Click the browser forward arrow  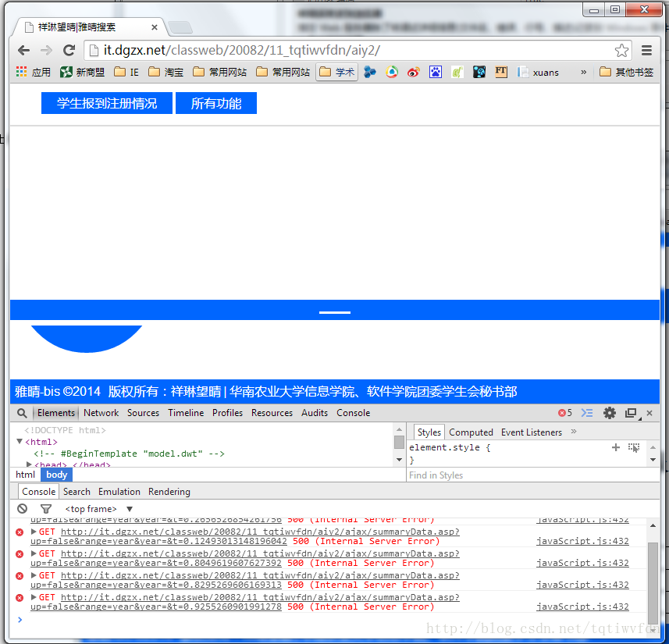click(x=46, y=51)
